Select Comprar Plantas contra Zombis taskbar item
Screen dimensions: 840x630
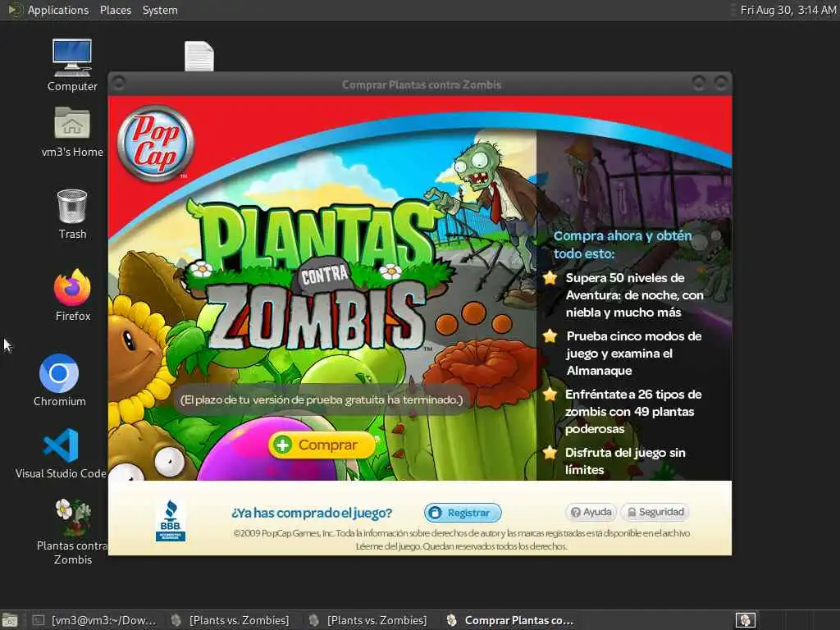click(510, 620)
